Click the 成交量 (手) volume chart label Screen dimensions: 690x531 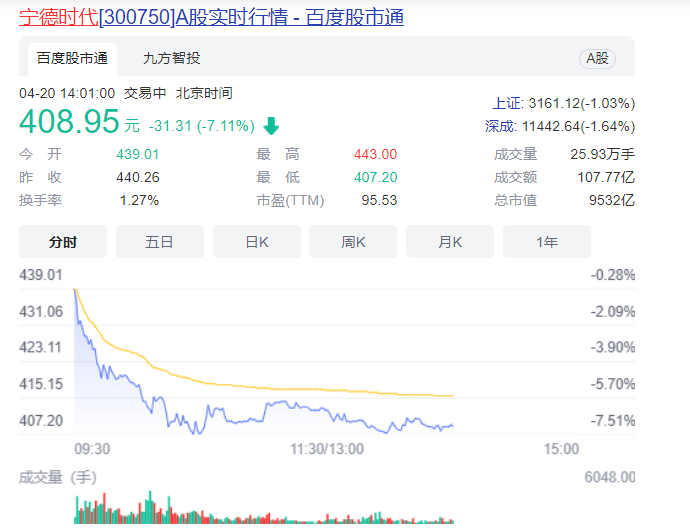click(x=58, y=477)
